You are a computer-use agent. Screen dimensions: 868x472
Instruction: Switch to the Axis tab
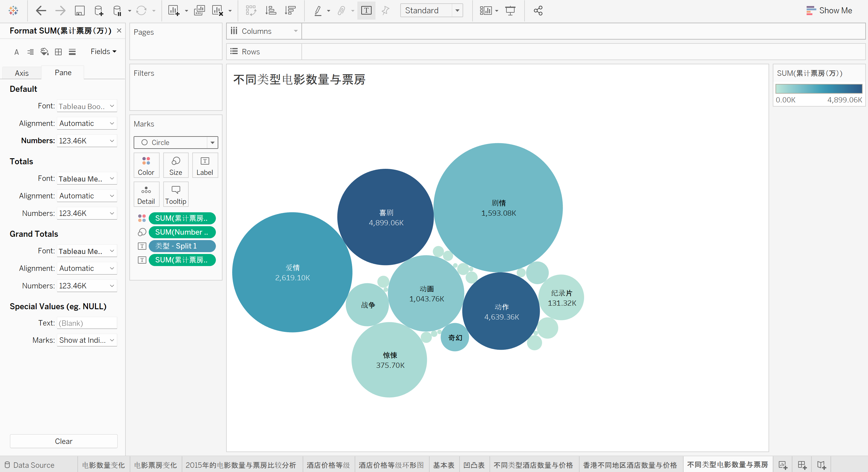click(22, 73)
